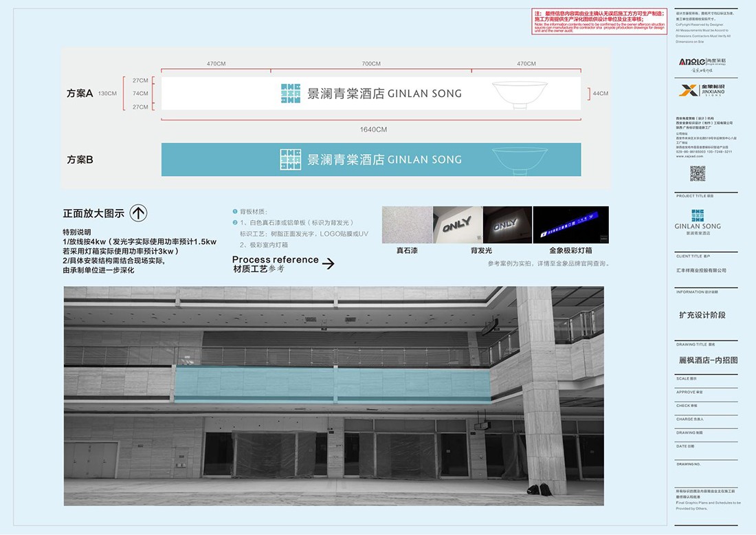Click the bowl outline on the 方案B sign
Viewport: 756px width, 535px height.
click(x=520, y=160)
